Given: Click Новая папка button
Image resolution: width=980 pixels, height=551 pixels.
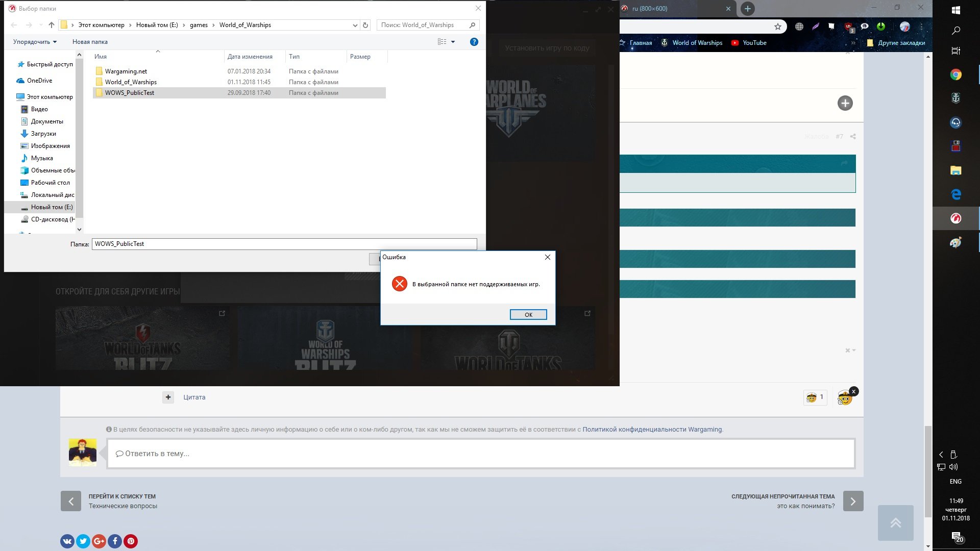Looking at the screenshot, I should pyautogui.click(x=90, y=42).
